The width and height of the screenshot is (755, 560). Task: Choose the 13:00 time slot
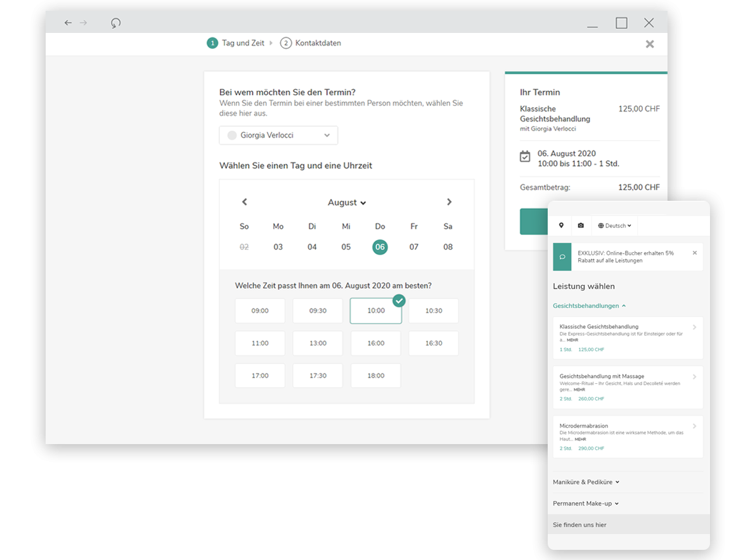point(318,343)
